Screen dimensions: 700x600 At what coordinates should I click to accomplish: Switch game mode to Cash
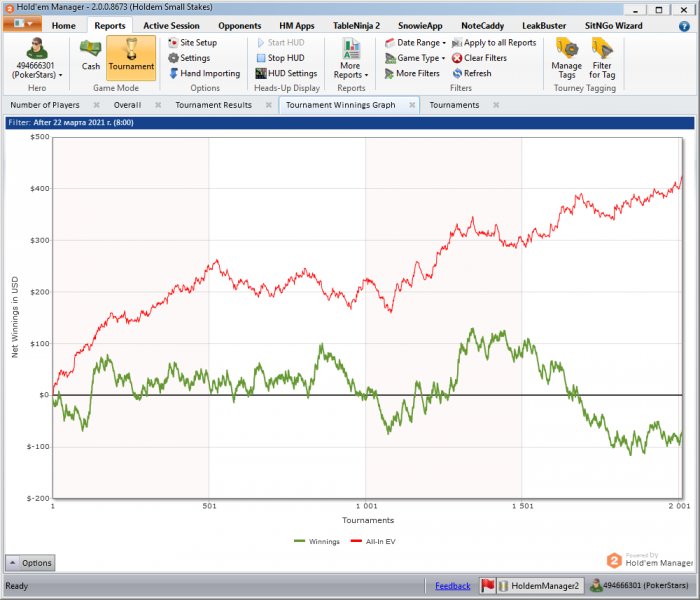[x=91, y=54]
